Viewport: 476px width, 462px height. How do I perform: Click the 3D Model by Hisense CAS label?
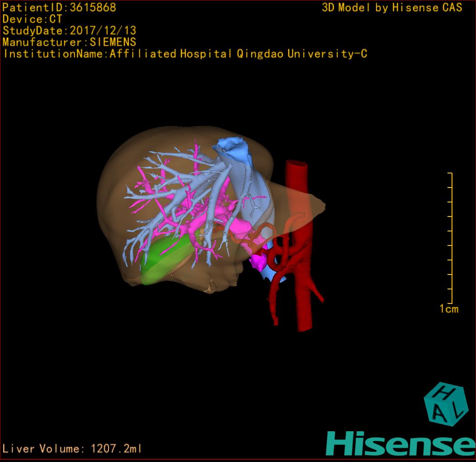coord(392,8)
